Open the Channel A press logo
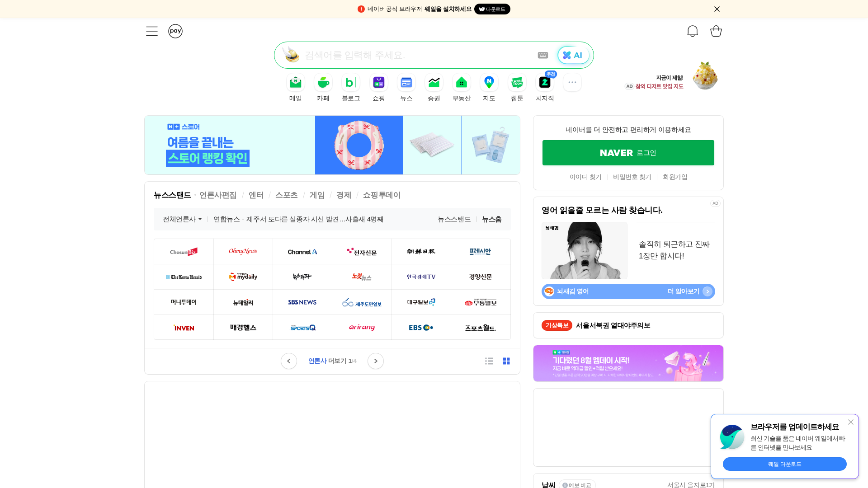This screenshot has height=488, width=868. click(x=302, y=252)
